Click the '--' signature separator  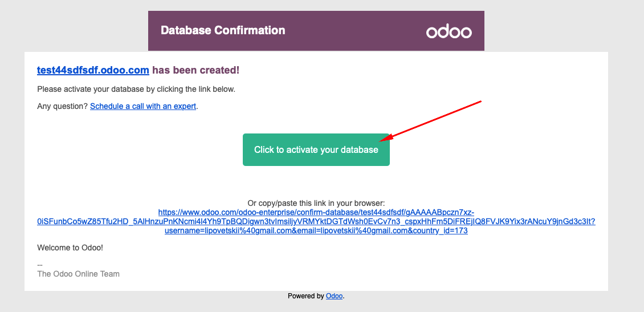(x=40, y=265)
